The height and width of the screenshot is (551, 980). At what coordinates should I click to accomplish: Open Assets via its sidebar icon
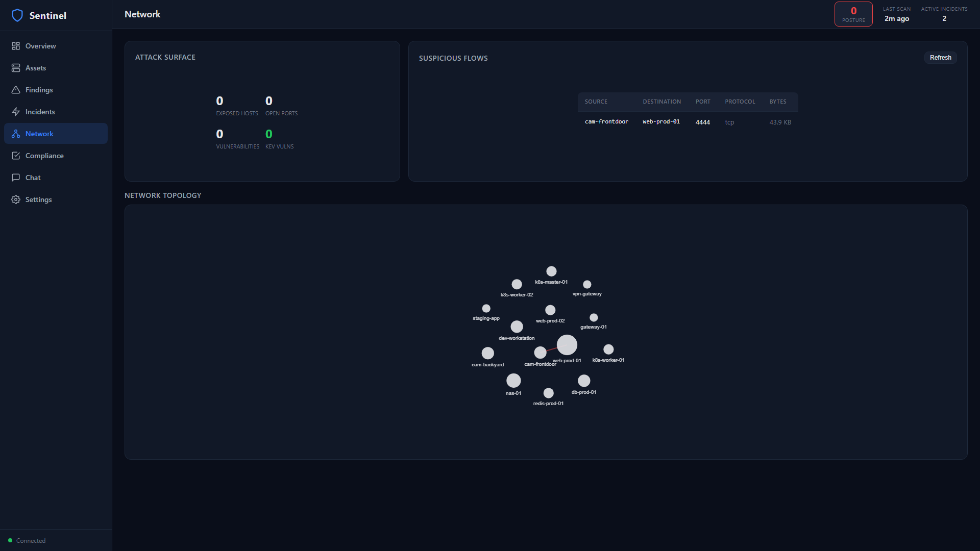point(16,68)
